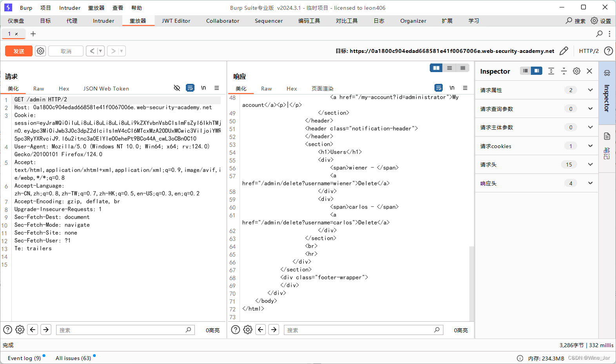This screenshot has height=364, width=616.
Task: Close Repeater tab 1
Action: (x=16, y=34)
